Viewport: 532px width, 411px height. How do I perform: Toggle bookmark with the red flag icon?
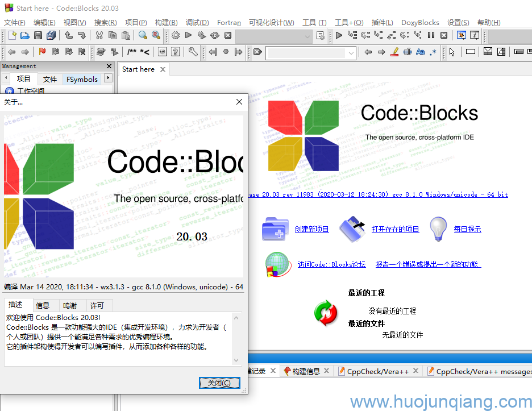42,52
